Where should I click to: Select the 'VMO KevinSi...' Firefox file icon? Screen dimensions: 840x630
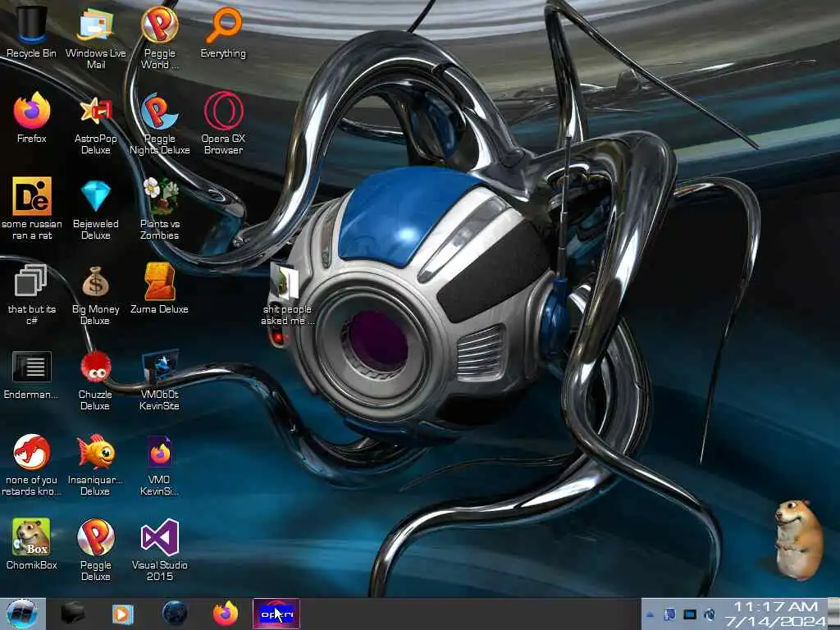tap(160, 464)
